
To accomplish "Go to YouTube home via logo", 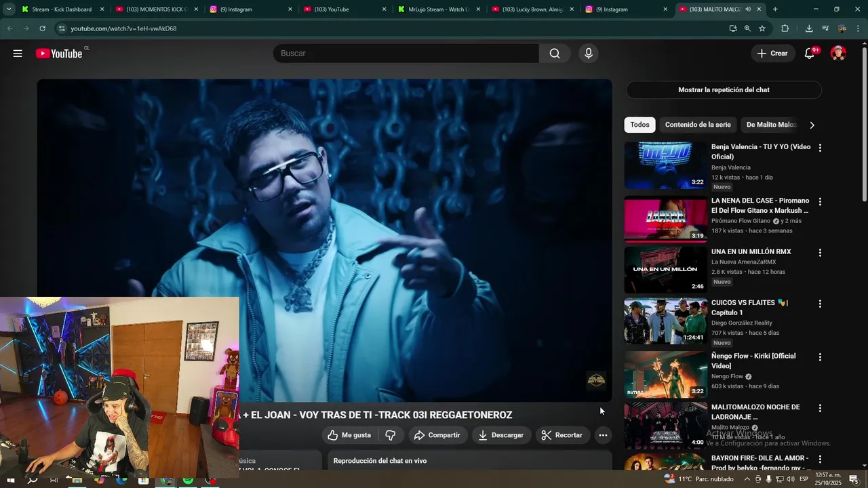I will point(59,54).
